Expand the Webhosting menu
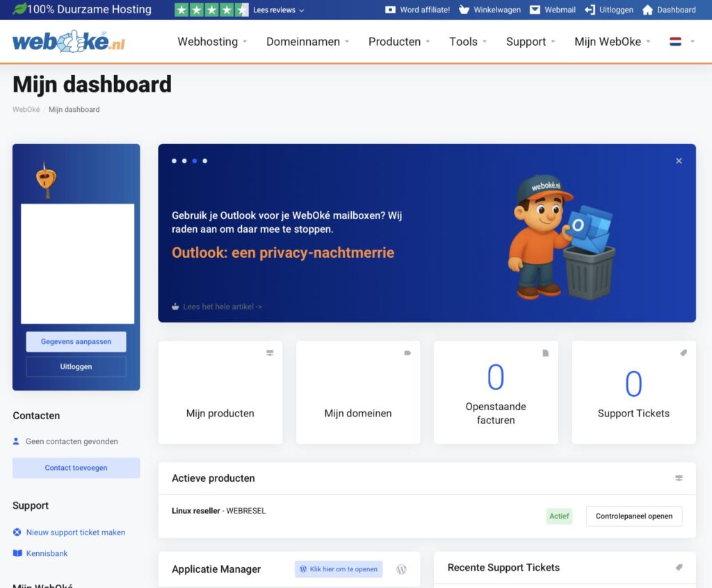Screen dimensions: 712x588 pyautogui.click(x=212, y=42)
